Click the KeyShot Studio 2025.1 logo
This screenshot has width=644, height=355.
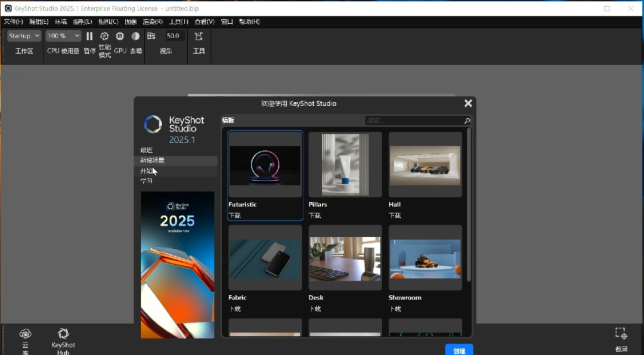[x=174, y=129]
